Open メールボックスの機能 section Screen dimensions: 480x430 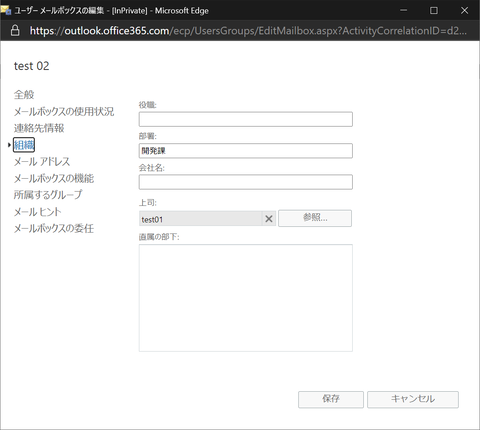pyautogui.click(x=54, y=178)
